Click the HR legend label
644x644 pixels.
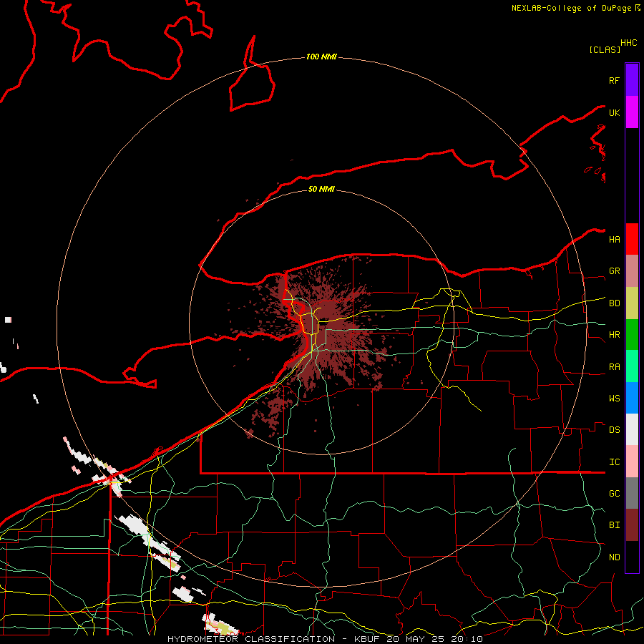click(614, 335)
